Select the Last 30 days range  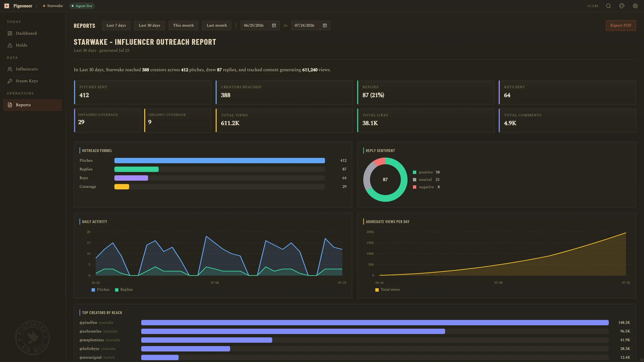tap(149, 25)
